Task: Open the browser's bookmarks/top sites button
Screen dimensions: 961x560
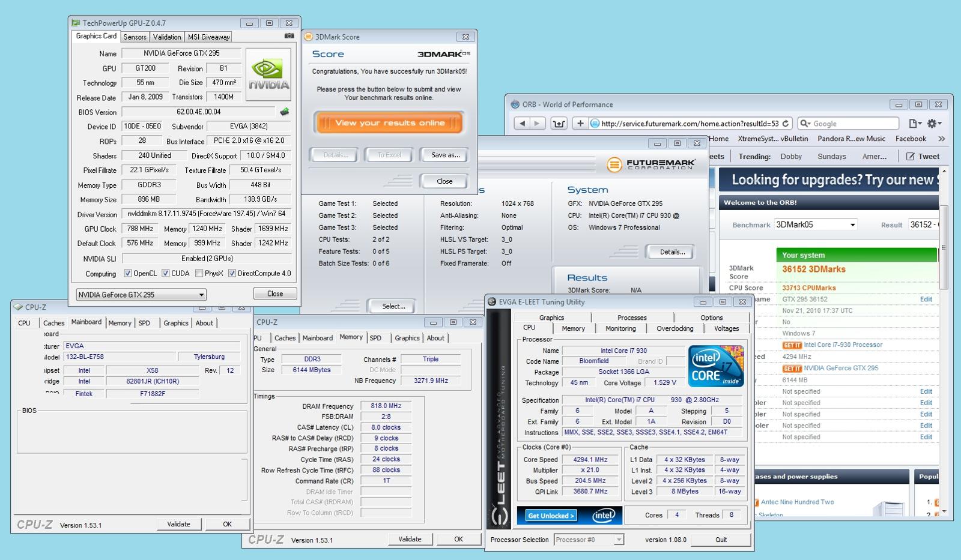Action: [559, 124]
